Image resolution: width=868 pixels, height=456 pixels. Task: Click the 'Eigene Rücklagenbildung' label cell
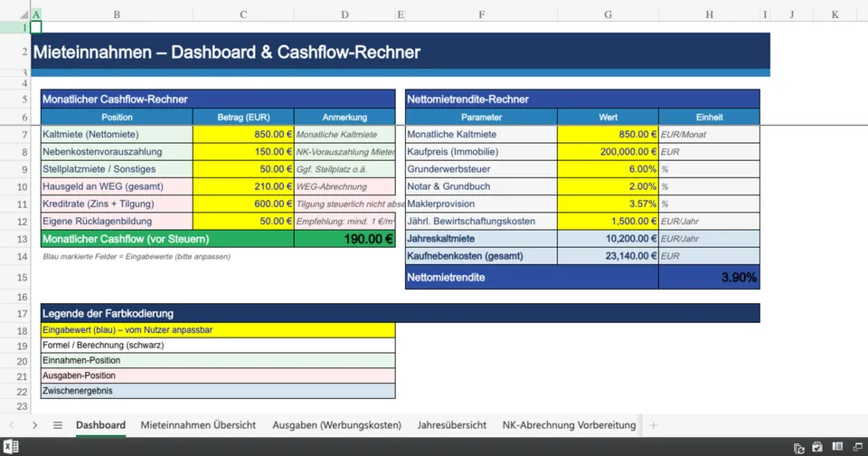[117, 221]
